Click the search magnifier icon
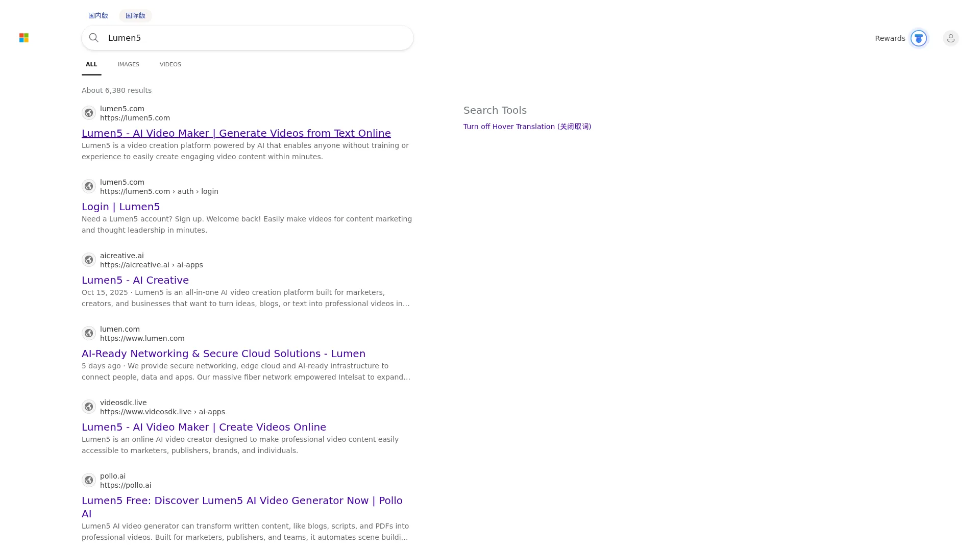Image resolution: width=980 pixels, height=551 pixels. 94,38
